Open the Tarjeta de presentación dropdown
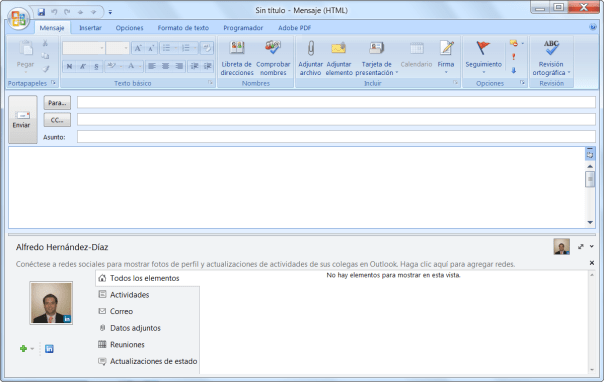Viewport: 604px width, 382px height. [x=376, y=57]
